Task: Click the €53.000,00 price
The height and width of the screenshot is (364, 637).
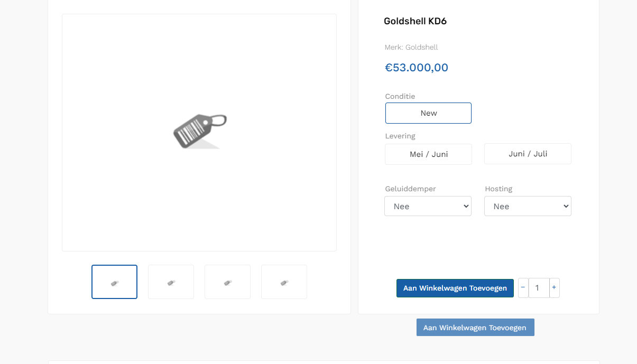Action: coord(417,68)
